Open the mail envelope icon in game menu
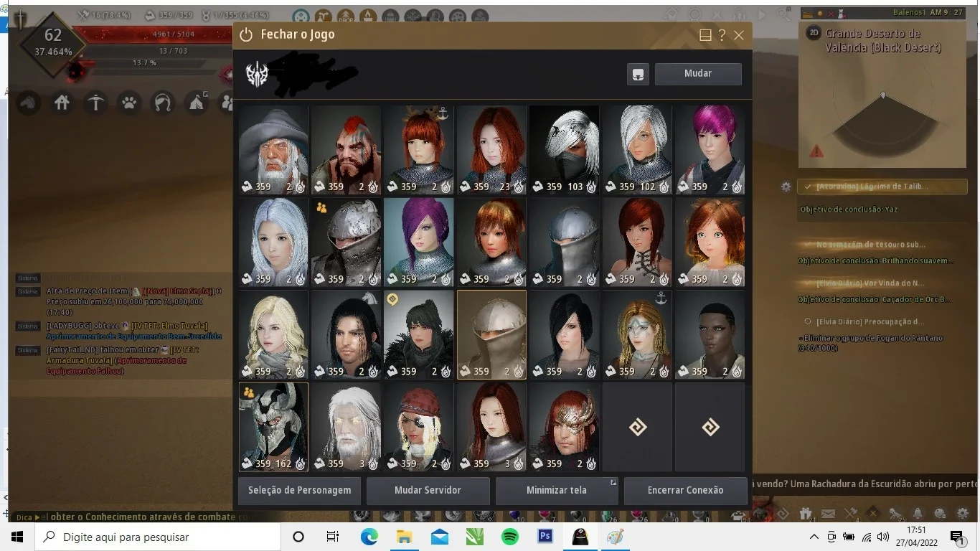Viewport: 980px width, 551px height. (x=828, y=514)
